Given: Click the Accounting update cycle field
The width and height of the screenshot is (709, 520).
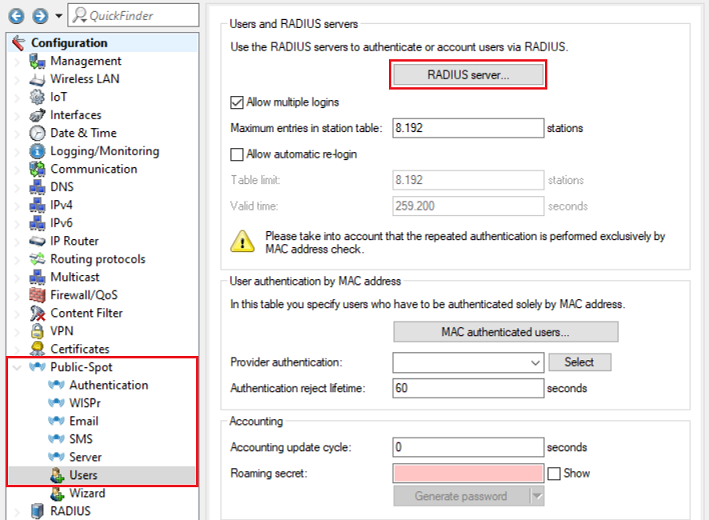Looking at the screenshot, I should [x=468, y=447].
